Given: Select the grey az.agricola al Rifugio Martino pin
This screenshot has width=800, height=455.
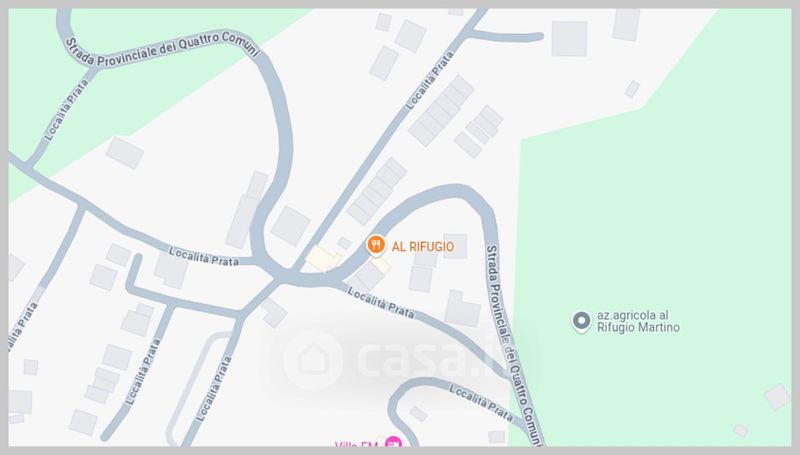Looking at the screenshot, I should [581, 322].
